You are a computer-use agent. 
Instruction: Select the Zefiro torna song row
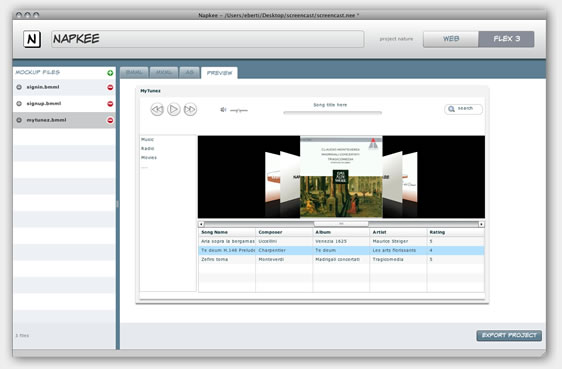pyautogui.click(x=341, y=259)
